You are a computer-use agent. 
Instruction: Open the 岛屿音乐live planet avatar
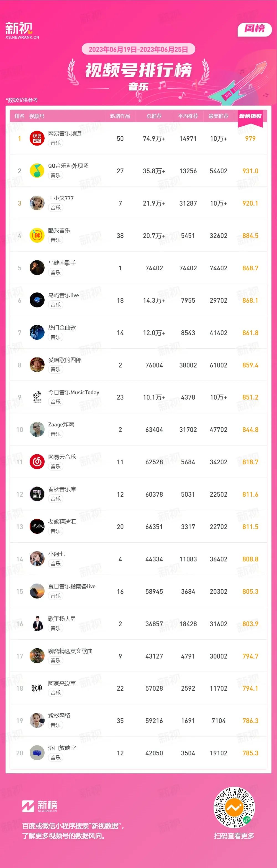37,300
